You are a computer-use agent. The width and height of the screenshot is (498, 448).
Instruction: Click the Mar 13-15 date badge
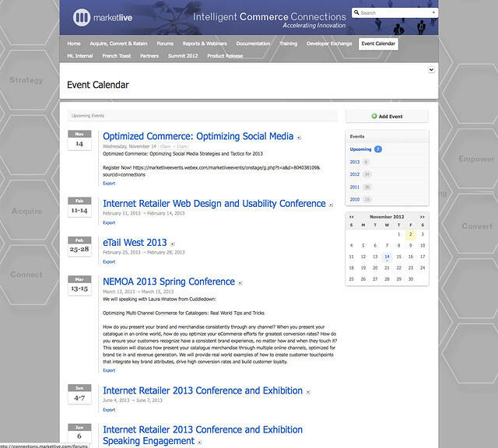pos(79,285)
